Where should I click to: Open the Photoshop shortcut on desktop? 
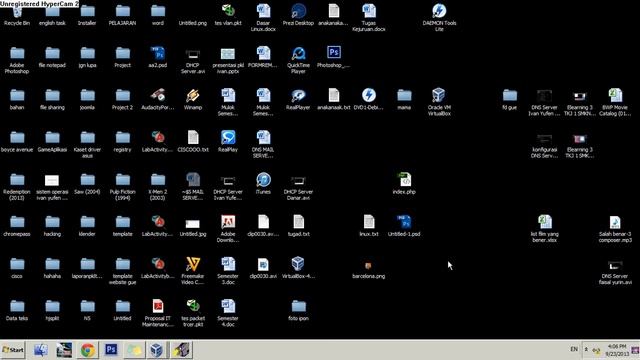[333, 57]
